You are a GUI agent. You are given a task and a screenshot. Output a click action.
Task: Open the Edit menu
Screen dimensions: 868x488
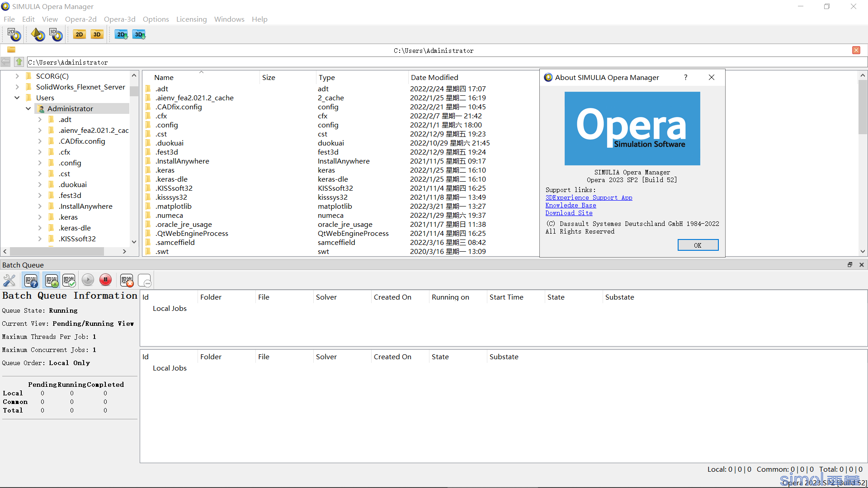(x=28, y=19)
